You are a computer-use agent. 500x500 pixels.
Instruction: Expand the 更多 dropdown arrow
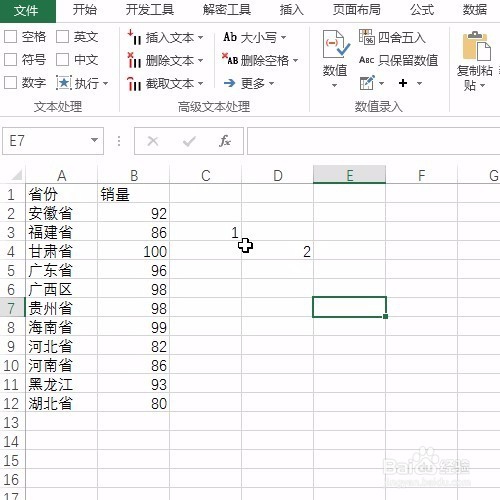pyautogui.click(x=271, y=83)
